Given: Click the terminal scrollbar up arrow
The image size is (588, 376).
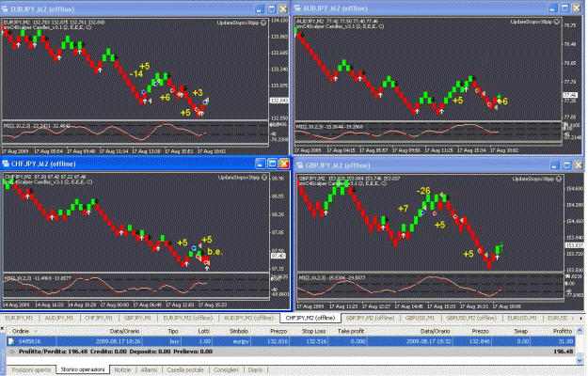Looking at the screenshot, I should point(580,331).
